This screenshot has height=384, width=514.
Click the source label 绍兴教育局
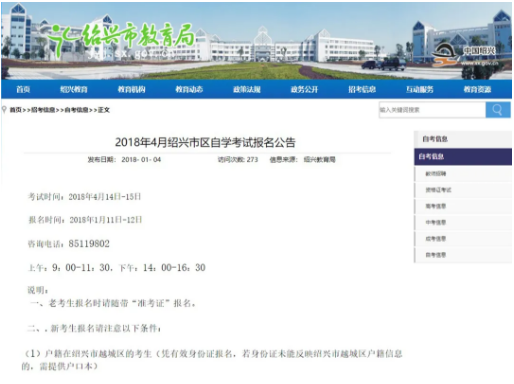[x=319, y=160]
